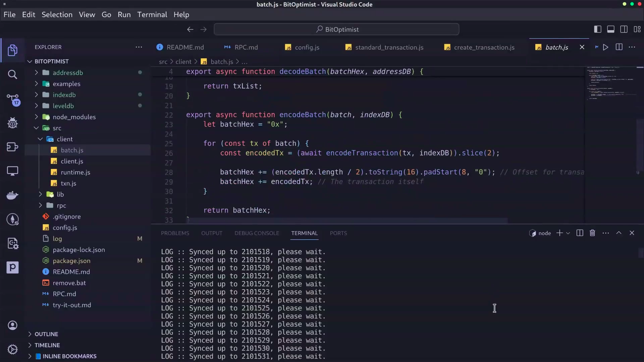Image resolution: width=644 pixels, height=362 pixels.
Task: Open the Source Control view
Action: [13, 100]
